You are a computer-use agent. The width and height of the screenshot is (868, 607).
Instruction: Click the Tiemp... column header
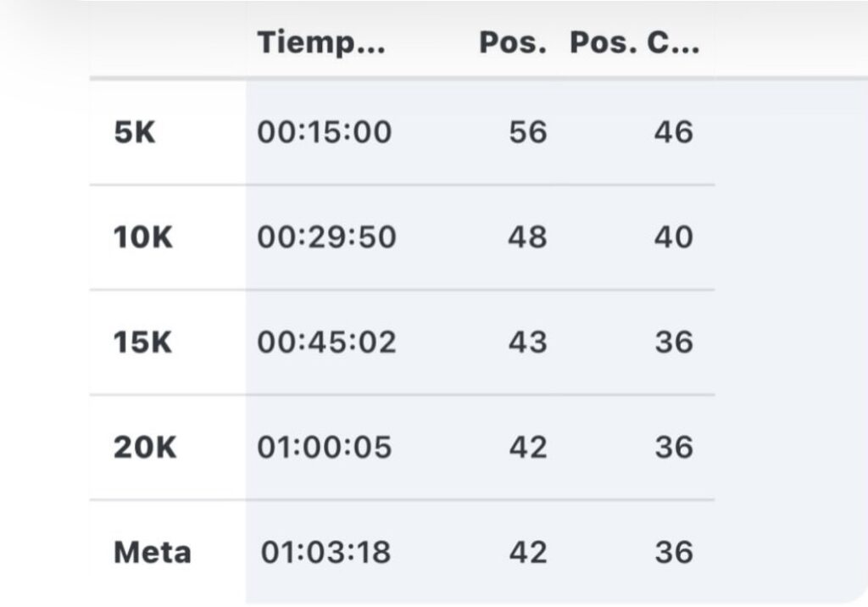pyautogui.click(x=321, y=43)
